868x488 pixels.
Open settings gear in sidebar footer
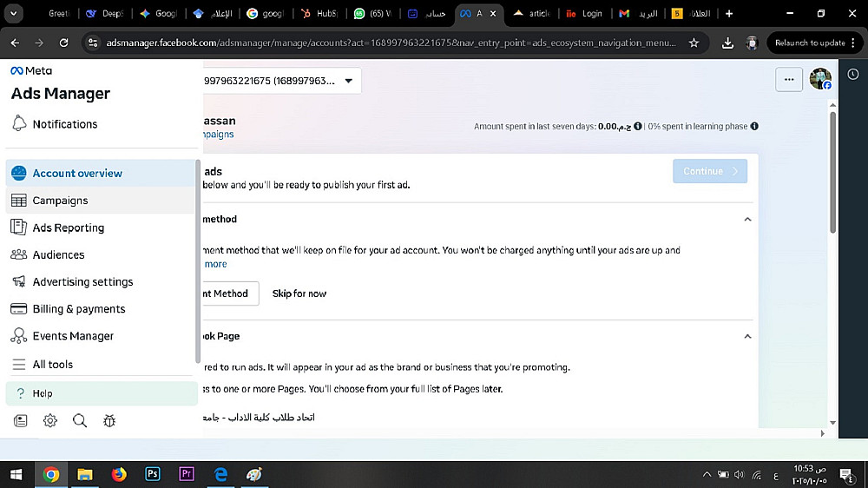pyautogui.click(x=50, y=421)
